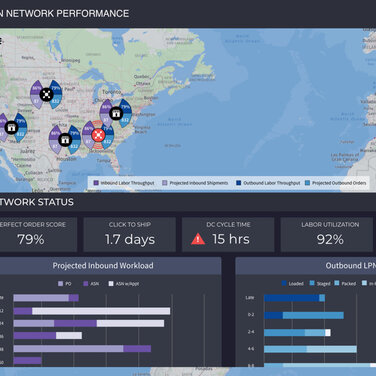
Task: Toggle the Packed series in the outbound legend
Action: point(345,283)
